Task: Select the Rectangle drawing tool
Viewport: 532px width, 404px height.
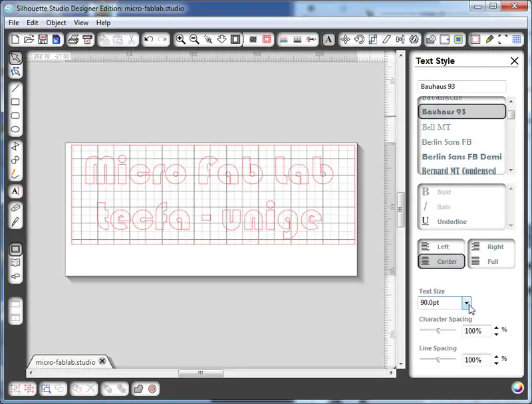Action: tap(15, 102)
